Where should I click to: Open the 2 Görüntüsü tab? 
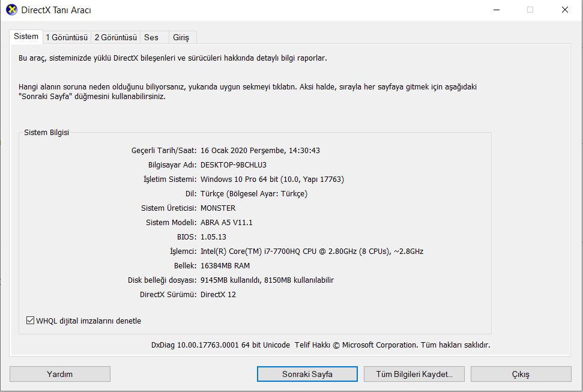(115, 37)
